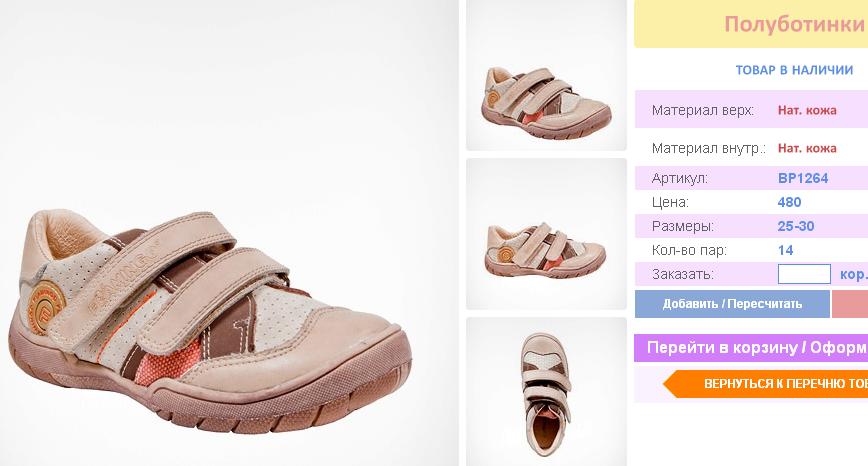Select the second angled shoe thumbnail
Screen dimensions: 868x466
[x=546, y=234]
